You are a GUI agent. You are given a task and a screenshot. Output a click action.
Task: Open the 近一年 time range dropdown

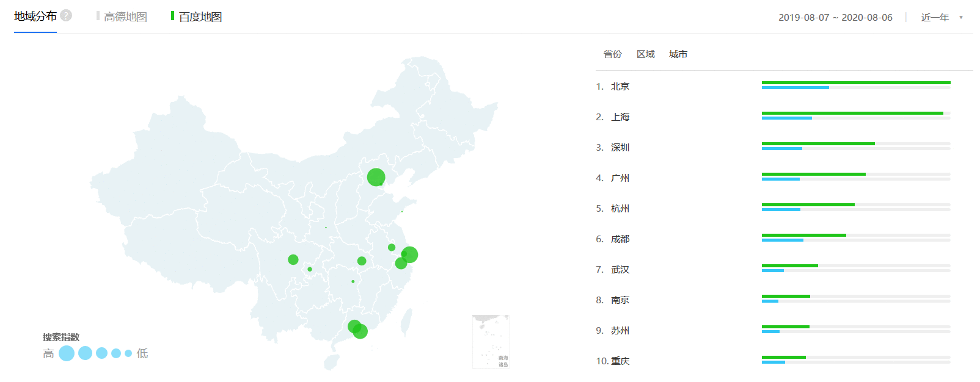click(x=942, y=17)
